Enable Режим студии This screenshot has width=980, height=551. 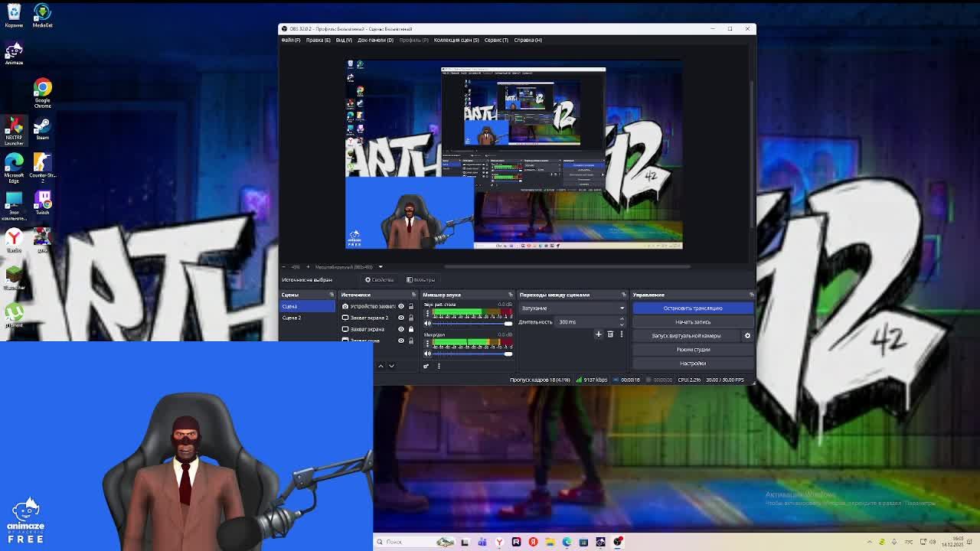(693, 350)
